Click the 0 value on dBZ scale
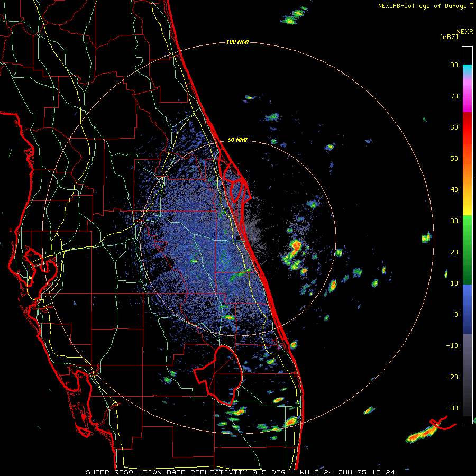Screen dimensions: 476x476 (x=456, y=315)
